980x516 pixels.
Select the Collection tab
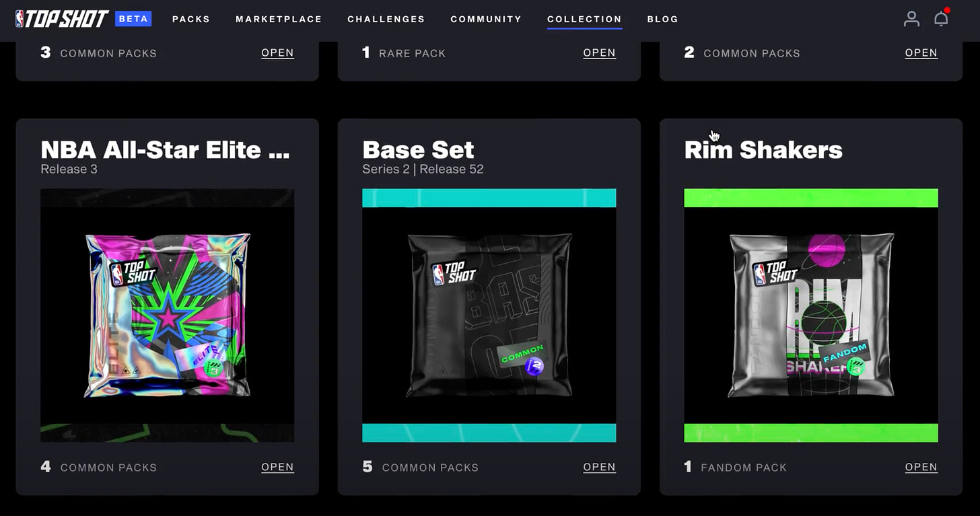584,19
